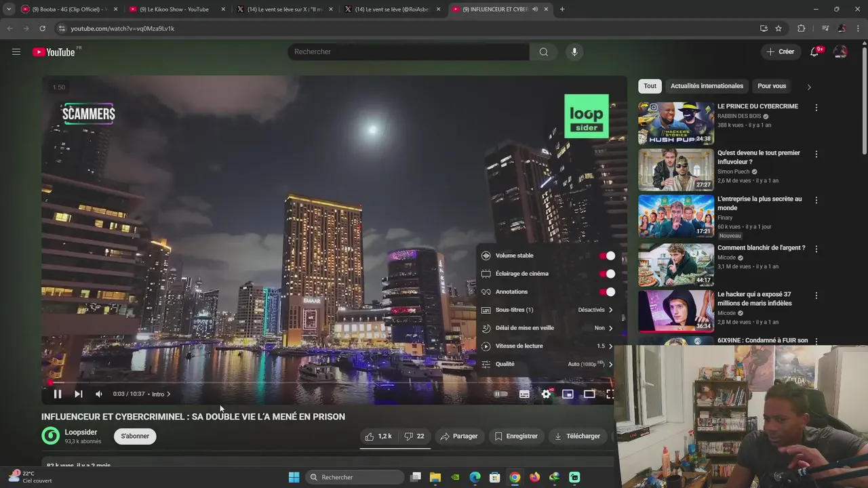
Task: Toggle autoplay switch in player bar
Action: click(x=500, y=394)
